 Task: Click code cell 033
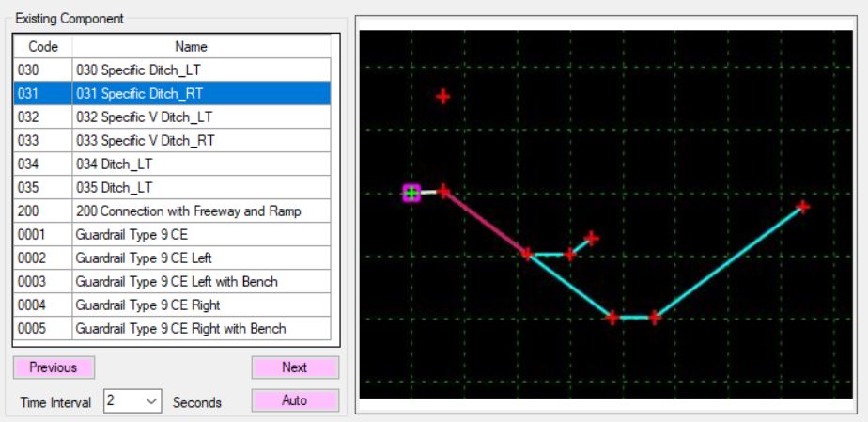pyautogui.click(x=43, y=141)
